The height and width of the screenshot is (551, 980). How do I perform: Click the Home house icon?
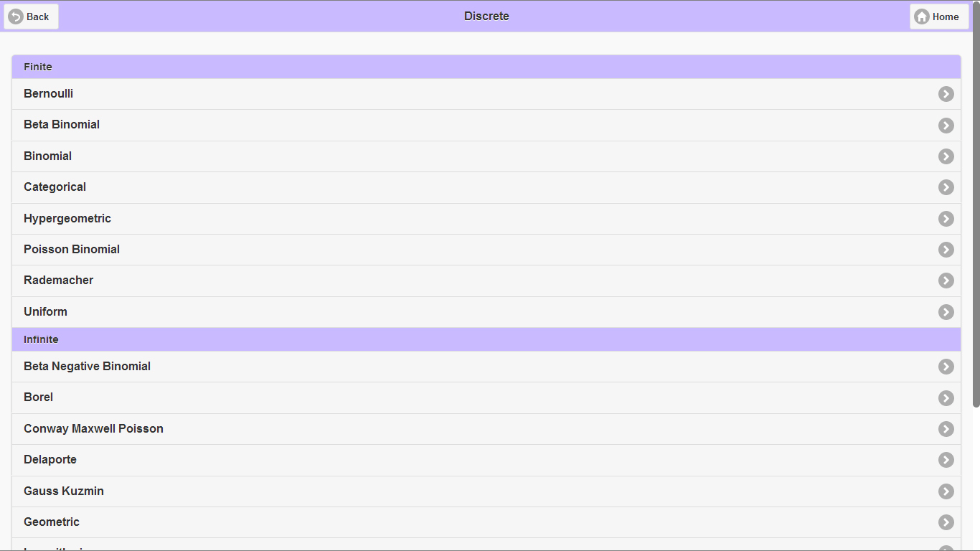click(x=922, y=17)
